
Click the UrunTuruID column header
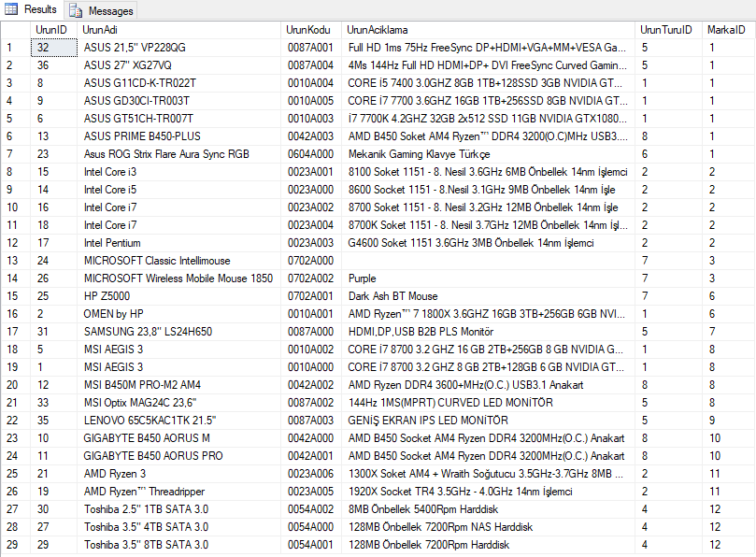pos(668,30)
